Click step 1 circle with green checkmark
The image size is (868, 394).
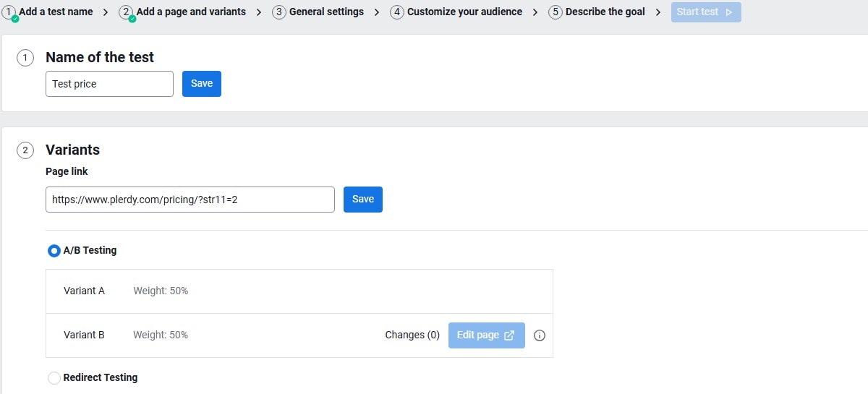(x=9, y=12)
